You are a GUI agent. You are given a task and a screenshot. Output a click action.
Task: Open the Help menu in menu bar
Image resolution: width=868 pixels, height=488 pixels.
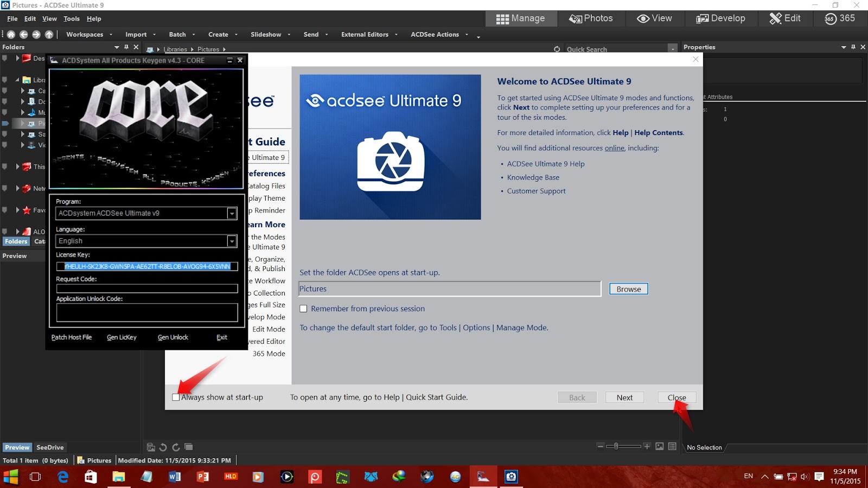94,18
